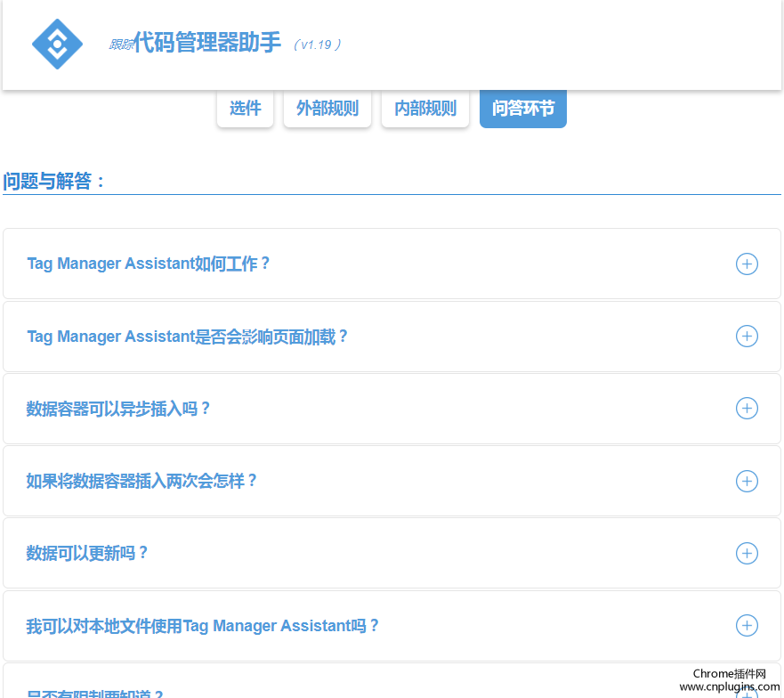The height and width of the screenshot is (698, 784).
Task: Click the question text 数据可以更新吗？
Action: point(87,553)
